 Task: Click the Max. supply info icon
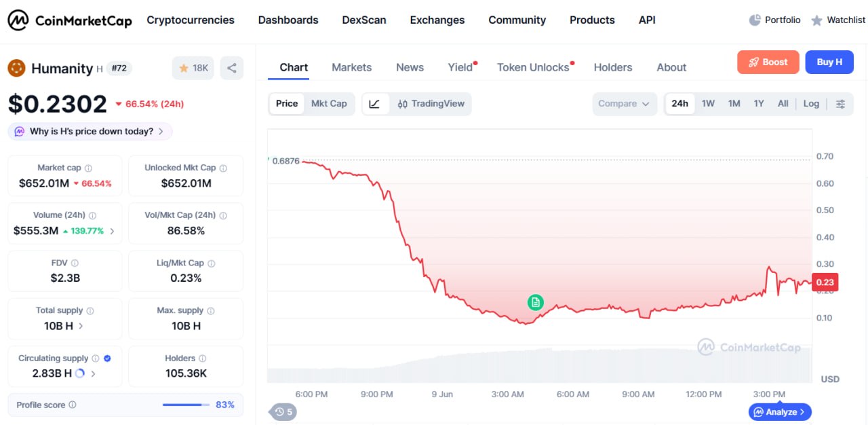coord(210,310)
